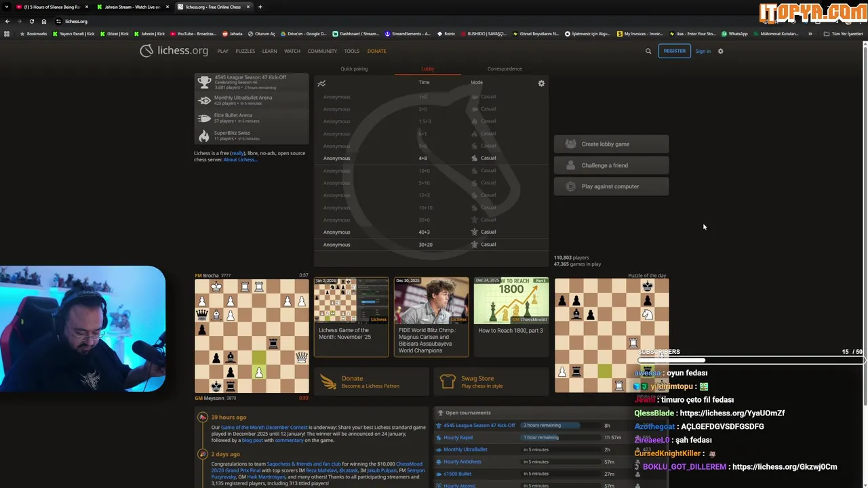Open WhatsApp bookmark

click(734, 33)
